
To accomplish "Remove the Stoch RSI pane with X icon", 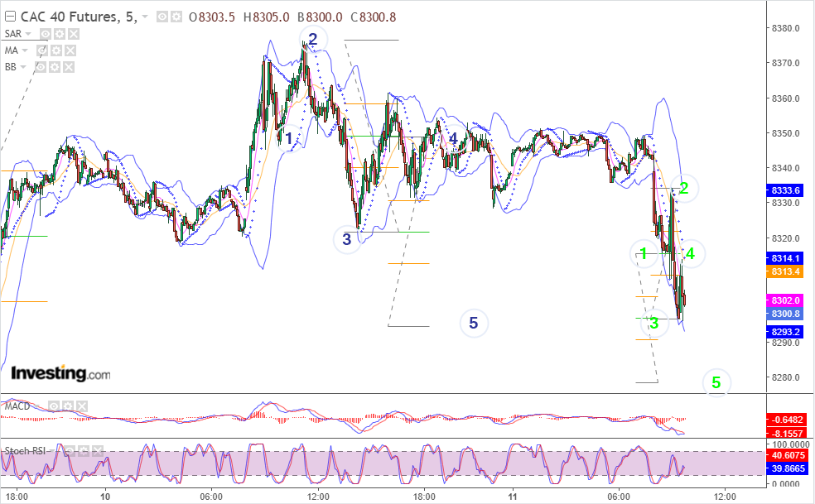I will (x=98, y=451).
